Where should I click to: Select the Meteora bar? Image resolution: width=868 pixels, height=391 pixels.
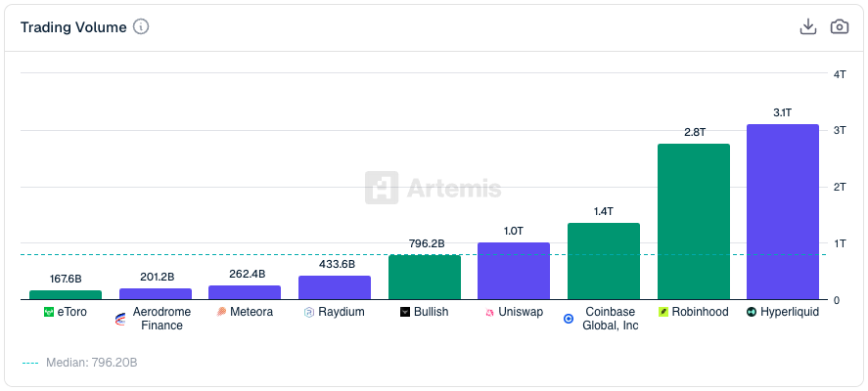245,292
